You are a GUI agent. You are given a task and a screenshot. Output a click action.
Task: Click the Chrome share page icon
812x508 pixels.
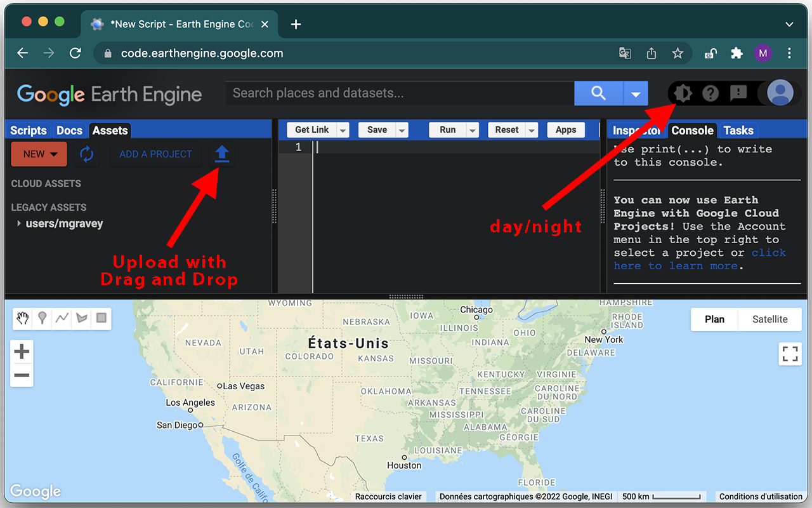click(x=652, y=53)
